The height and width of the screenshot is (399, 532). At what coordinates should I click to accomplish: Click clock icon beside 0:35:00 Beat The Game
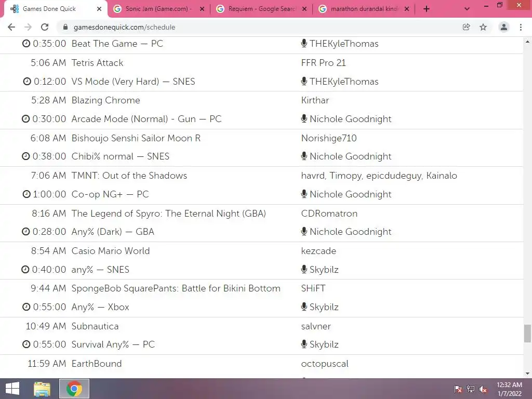tap(26, 44)
